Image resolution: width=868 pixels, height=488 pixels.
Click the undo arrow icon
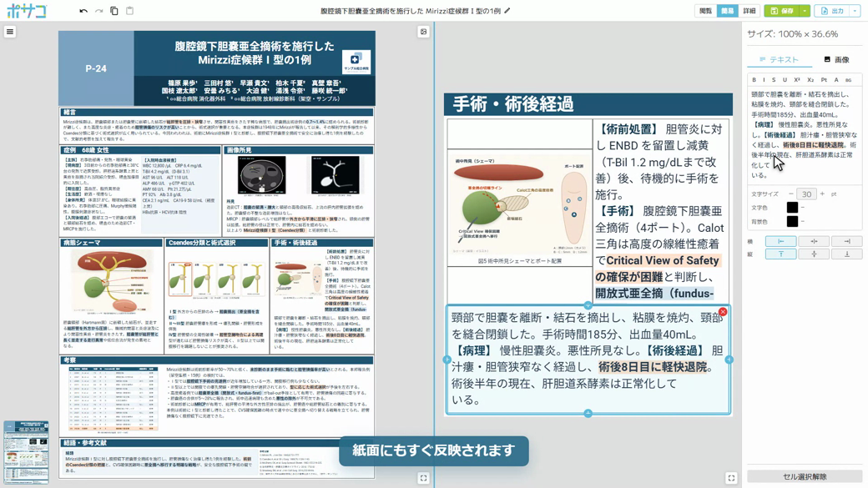(83, 11)
